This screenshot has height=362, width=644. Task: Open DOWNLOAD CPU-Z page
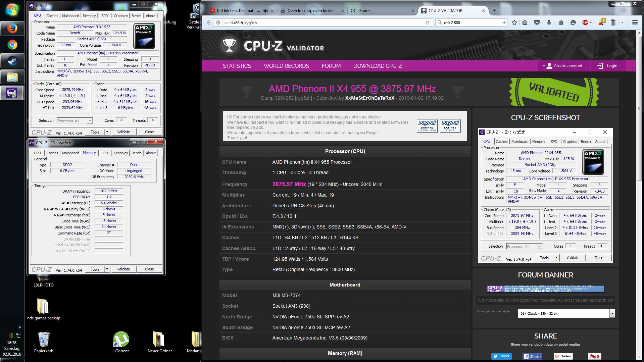tap(378, 66)
